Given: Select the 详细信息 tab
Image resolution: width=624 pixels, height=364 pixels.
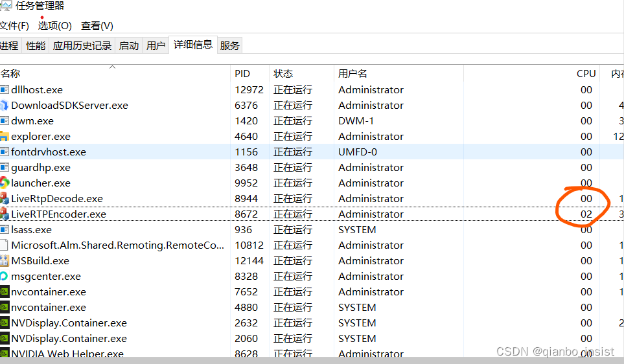Looking at the screenshot, I should 193,45.
